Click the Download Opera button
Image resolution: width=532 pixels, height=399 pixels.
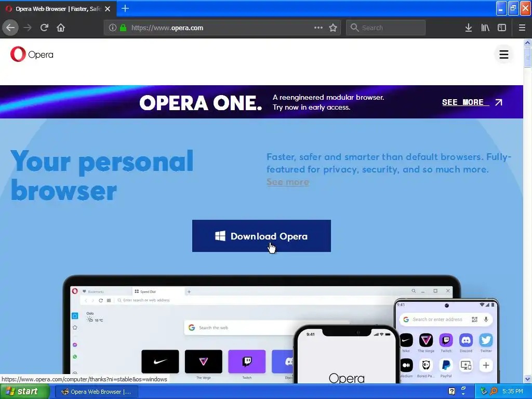[x=261, y=236]
